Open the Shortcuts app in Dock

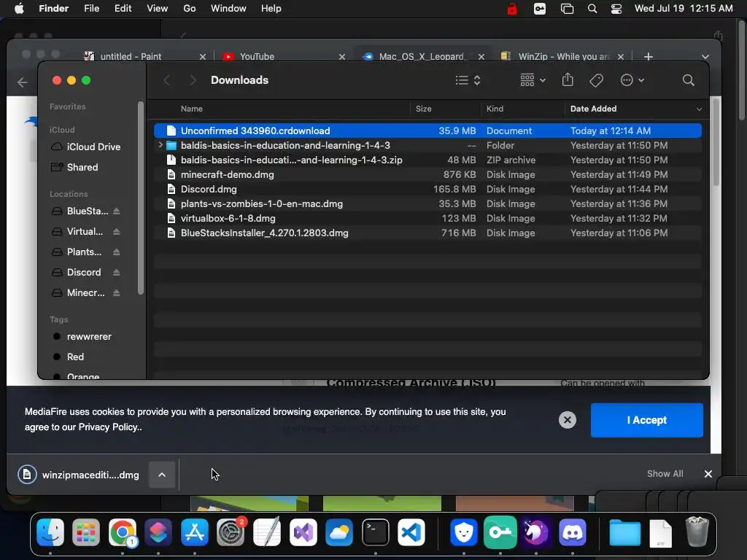158,532
